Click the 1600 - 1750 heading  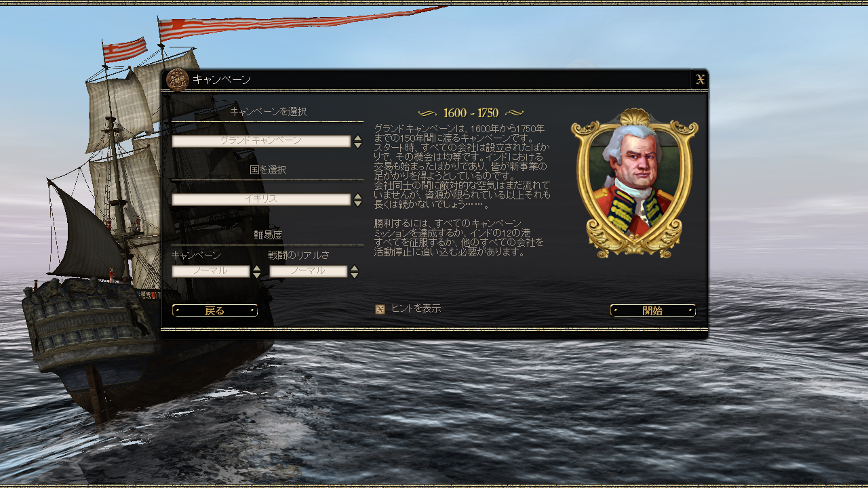[x=471, y=113]
